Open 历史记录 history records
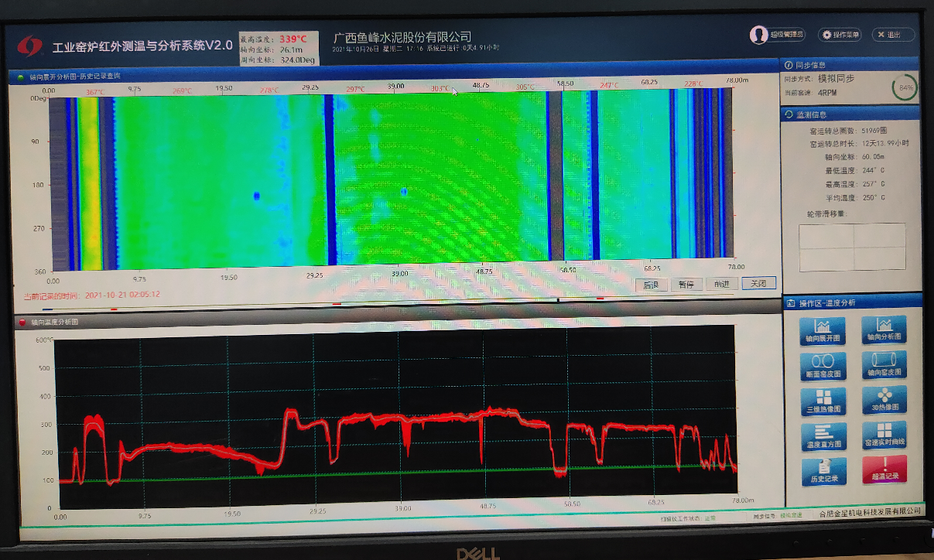The image size is (934, 560). 823,470
